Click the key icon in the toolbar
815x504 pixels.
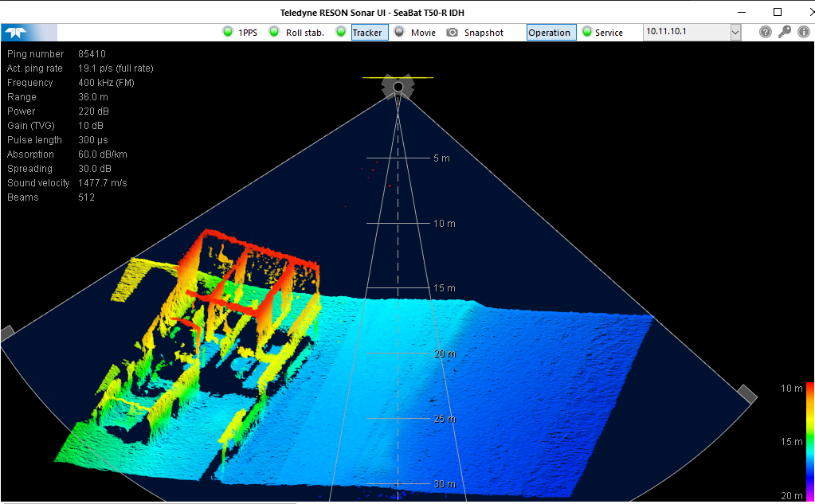click(x=785, y=33)
